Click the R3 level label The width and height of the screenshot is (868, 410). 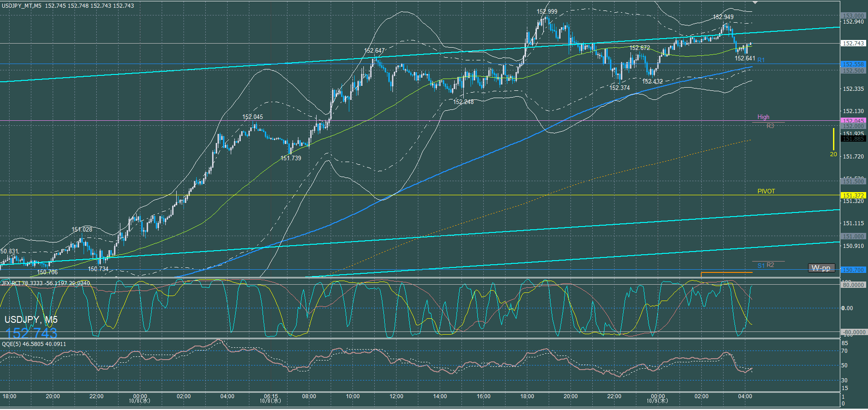click(x=770, y=126)
